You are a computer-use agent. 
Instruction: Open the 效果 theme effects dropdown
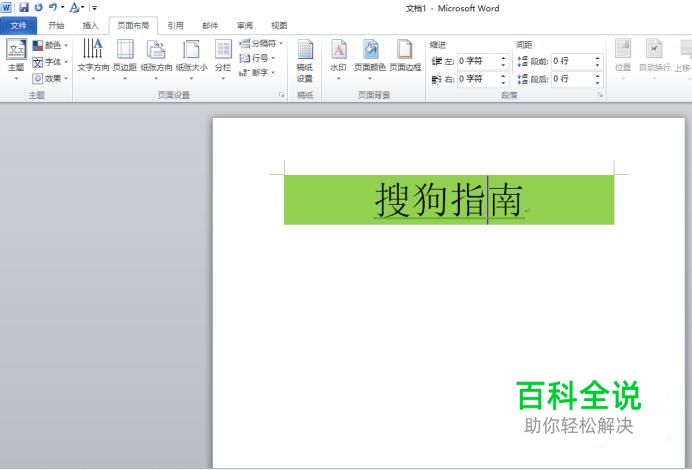[x=50, y=79]
